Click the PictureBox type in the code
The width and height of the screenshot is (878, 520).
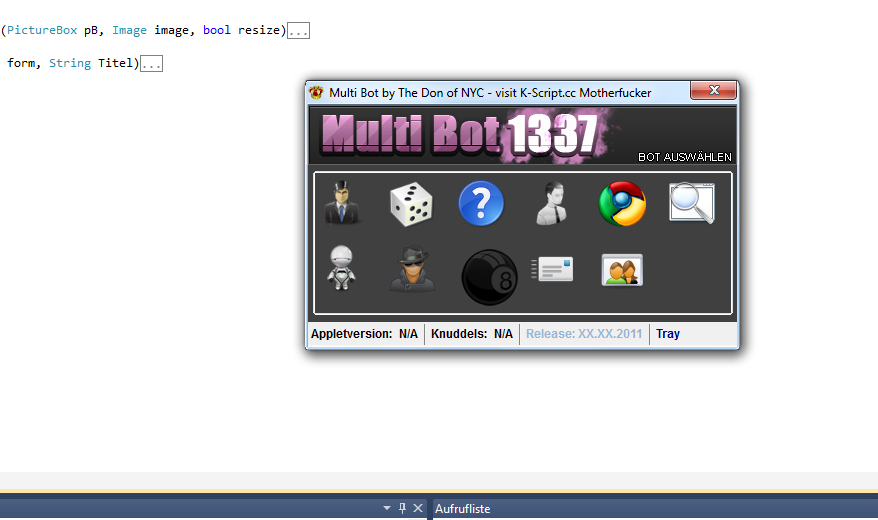click(x=42, y=30)
